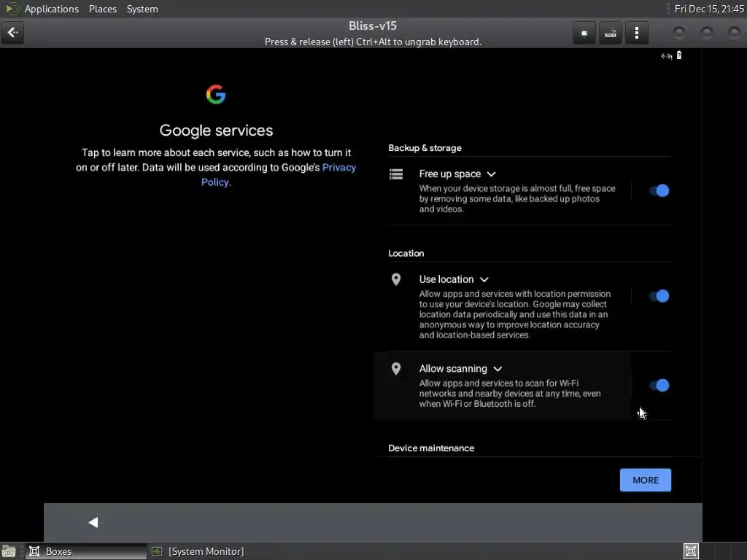Turn off the Free up space toggle
Viewport: 747px width, 560px height.
pos(659,190)
